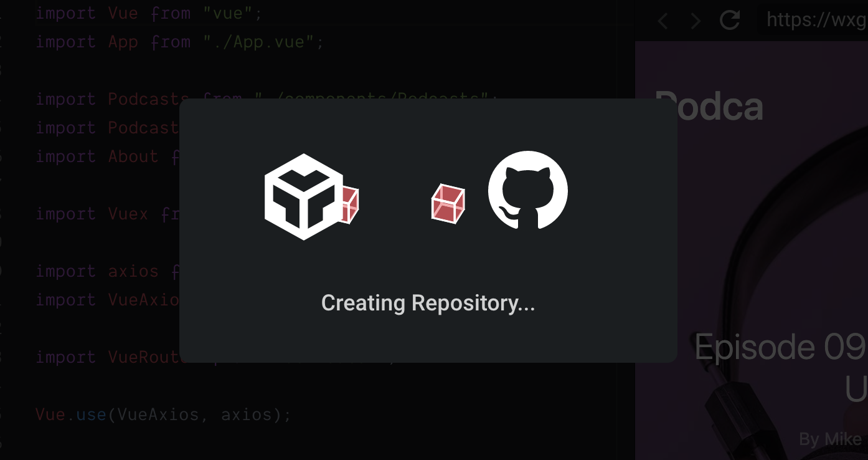Click the "Creating Repository..." text
868x460 pixels.
[428, 303]
